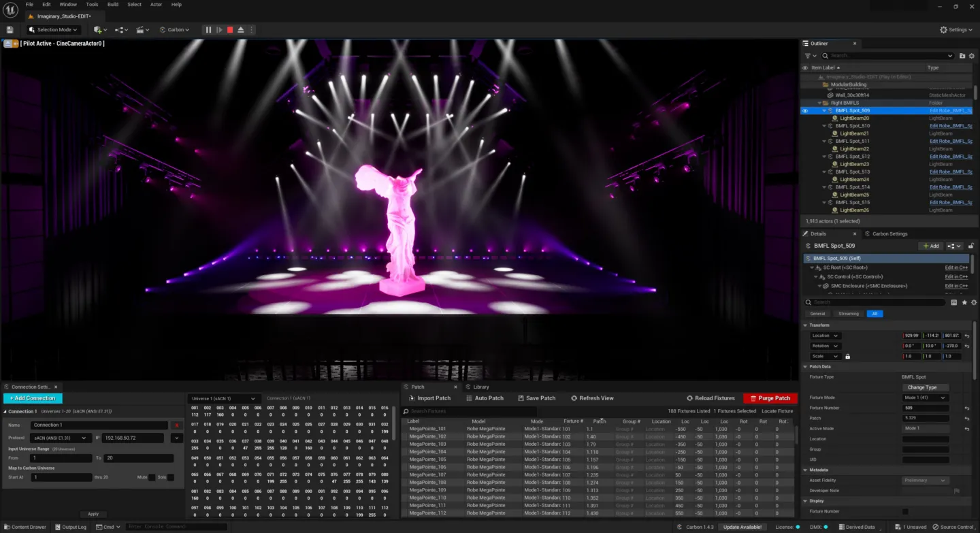This screenshot has width=980, height=533.
Task: Click Reload Fixtures button
Action: click(x=710, y=398)
